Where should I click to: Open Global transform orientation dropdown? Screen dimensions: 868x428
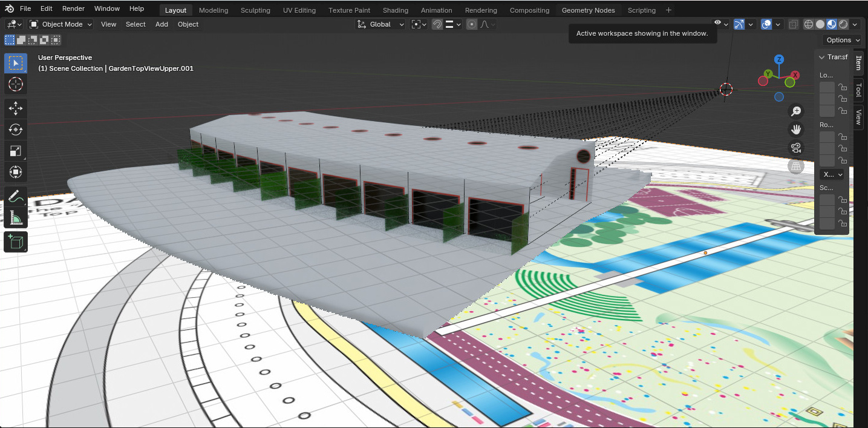point(381,24)
